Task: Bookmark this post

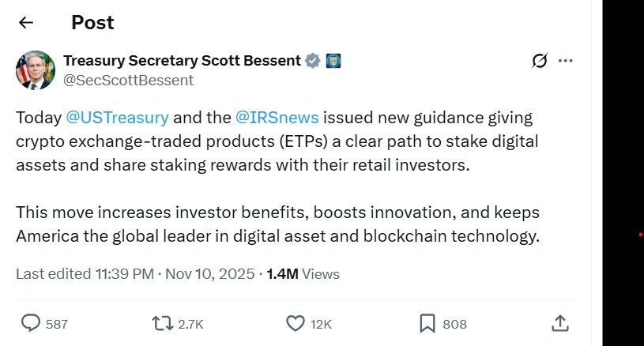Action: pyautogui.click(x=427, y=323)
